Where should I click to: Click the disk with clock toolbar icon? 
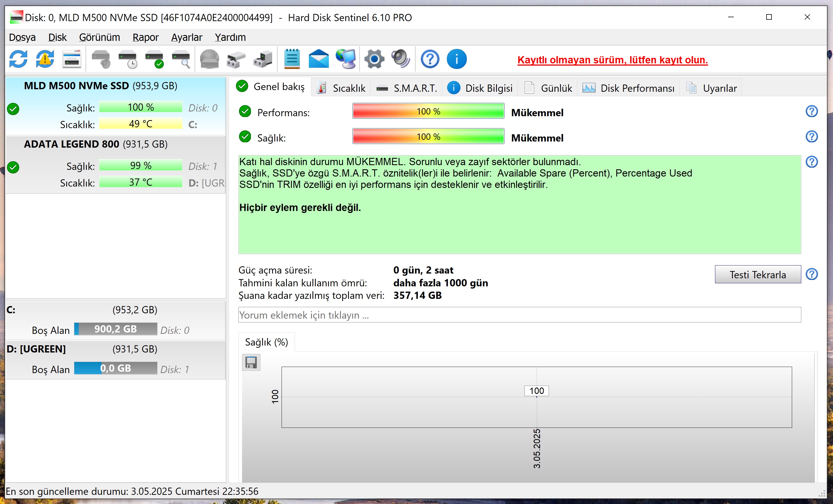128,59
